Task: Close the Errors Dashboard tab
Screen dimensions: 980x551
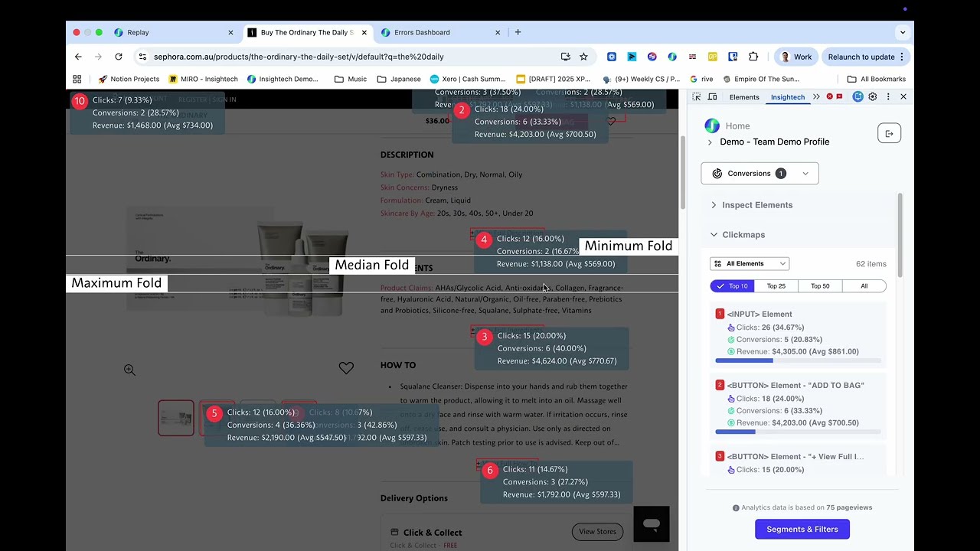Action: (x=498, y=32)
